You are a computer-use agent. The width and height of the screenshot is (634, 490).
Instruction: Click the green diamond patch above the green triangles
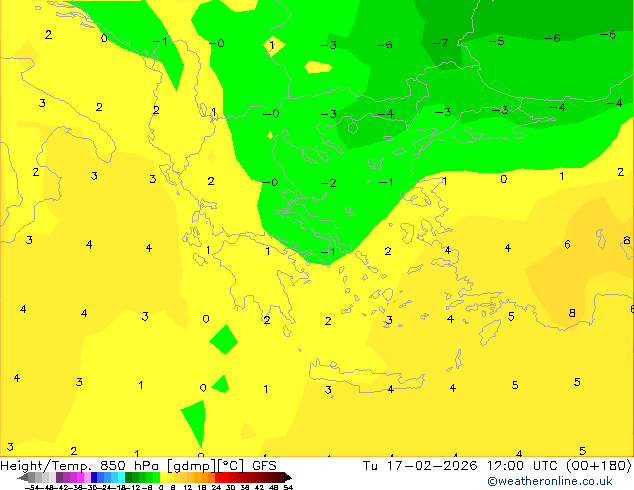tap(224, 340)
